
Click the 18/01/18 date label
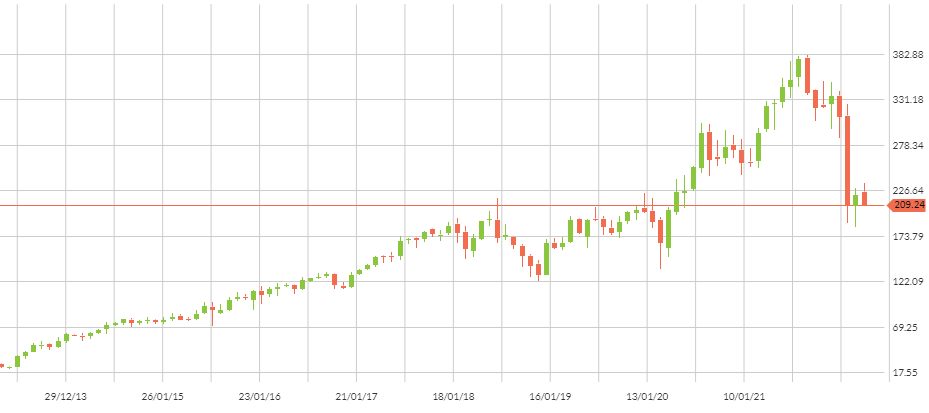point(453,397)
